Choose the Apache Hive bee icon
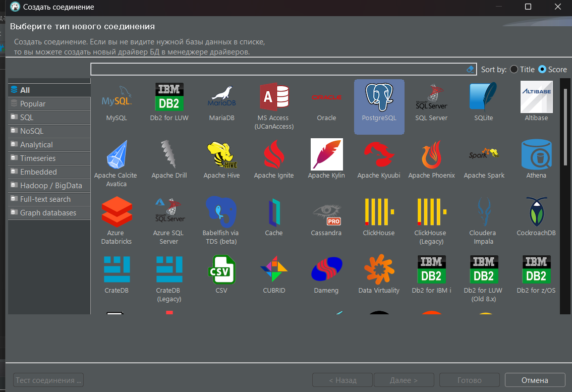The height and width of the screenshot is (392, 572). (x=222, y=154)
